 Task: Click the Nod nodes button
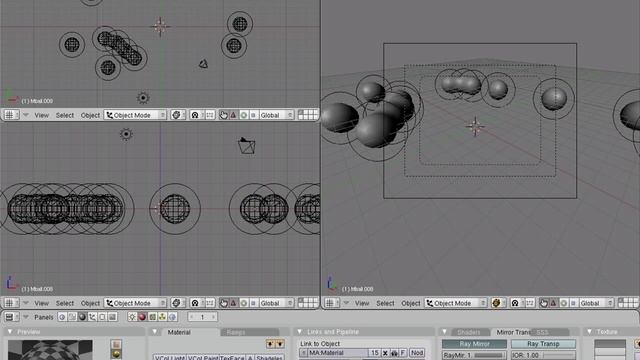(416, 353)
